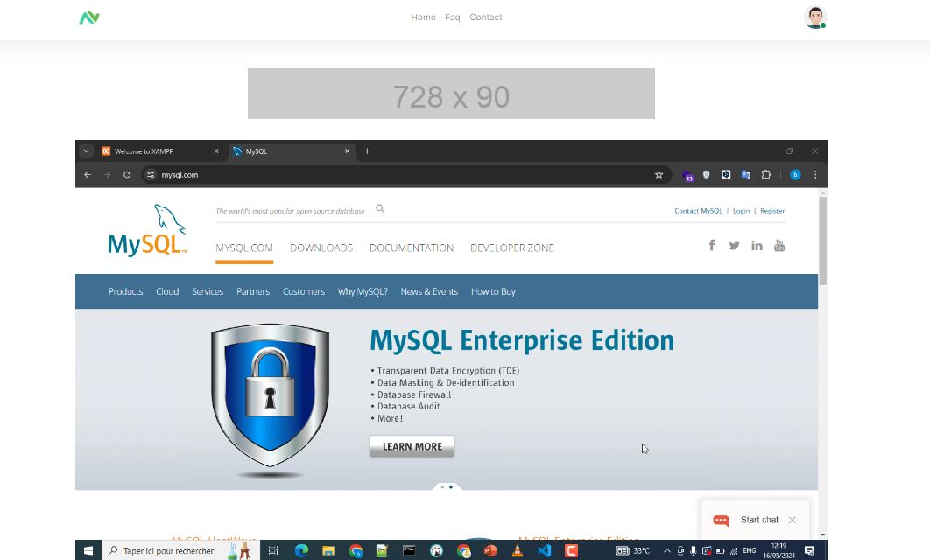The image size is (930, 560).
Task: Open the Services menu item
Action: click(x=208, y=291)
